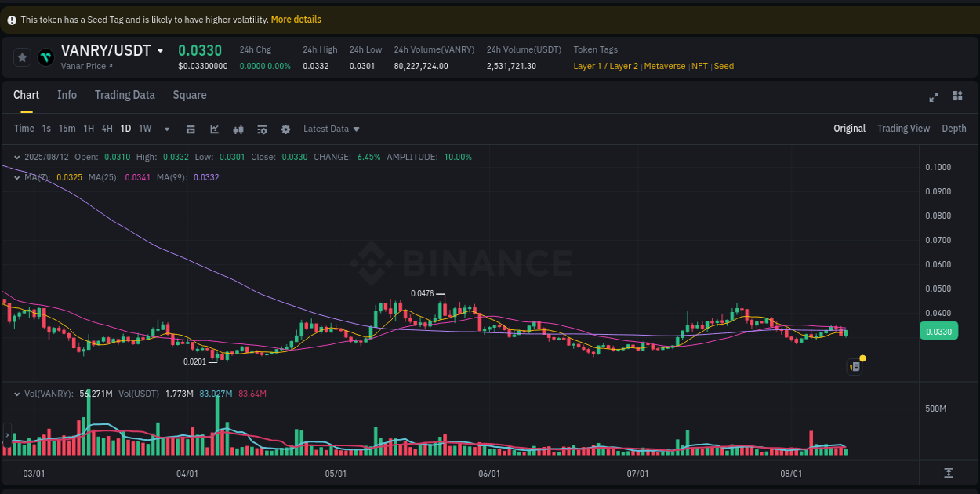Open the chart layout widgets icon
980x494 pixels.
click(x=957, y=96)
